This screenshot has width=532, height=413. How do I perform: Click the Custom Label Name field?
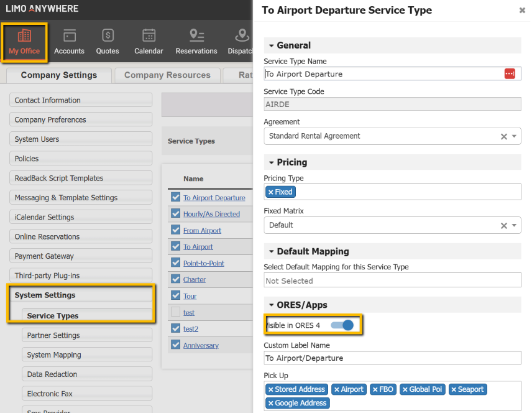(x=392, y=358)
